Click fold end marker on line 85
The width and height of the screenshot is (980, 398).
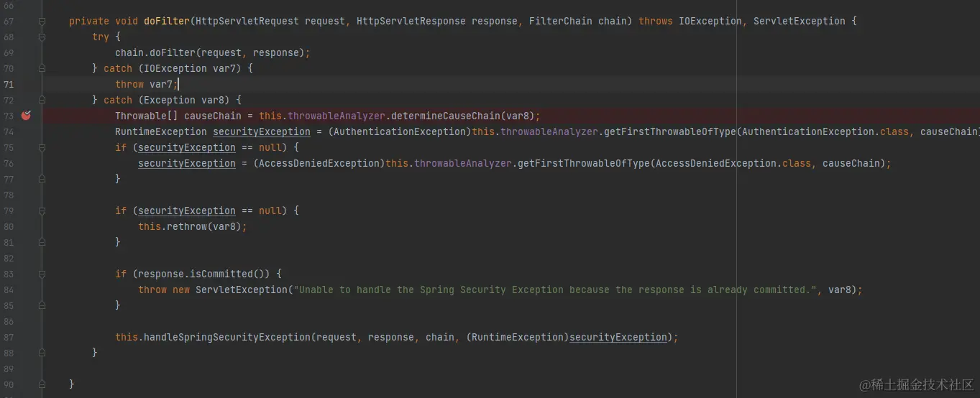pyautogui.click(x=42, y=305)
